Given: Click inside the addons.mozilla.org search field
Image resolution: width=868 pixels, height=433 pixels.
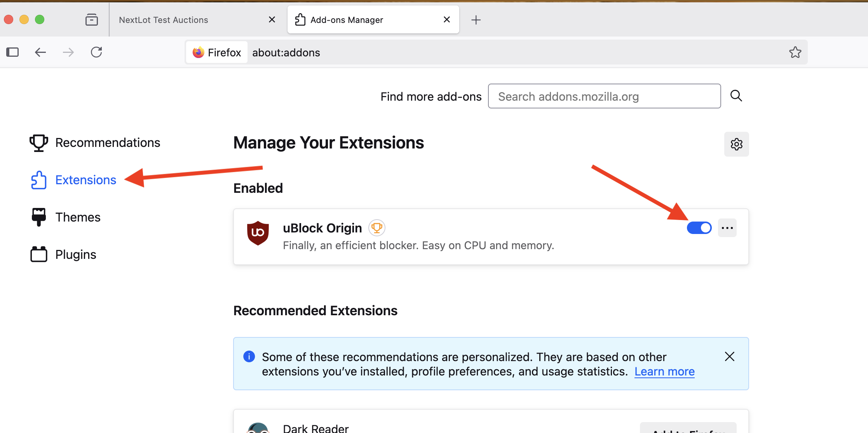Looking at the screenshot, I should 605,96.
